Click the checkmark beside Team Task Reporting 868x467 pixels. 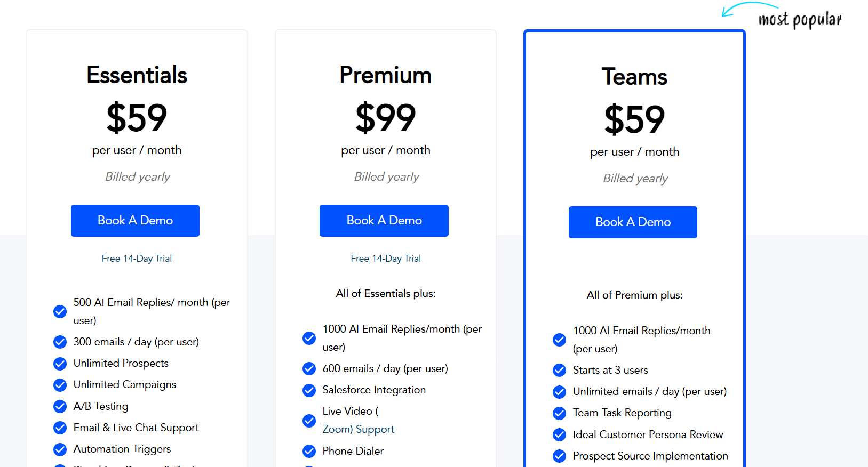pyautogui.click(x=559, y=413)
